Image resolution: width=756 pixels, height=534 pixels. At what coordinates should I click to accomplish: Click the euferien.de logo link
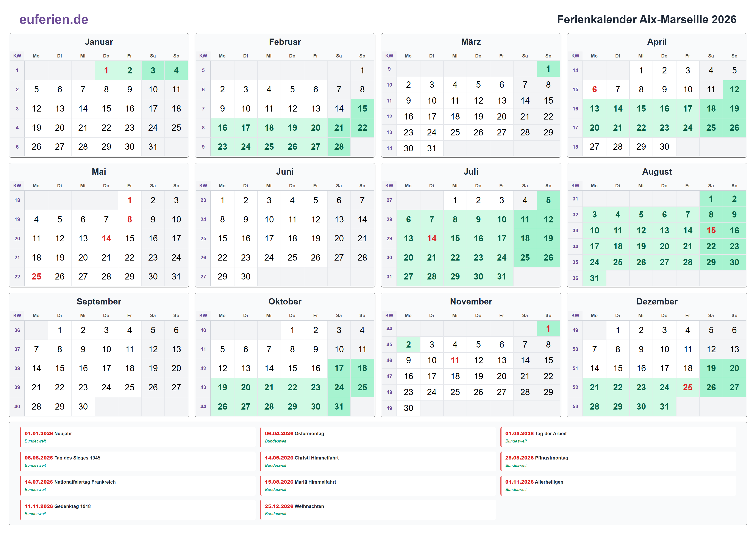54,19
